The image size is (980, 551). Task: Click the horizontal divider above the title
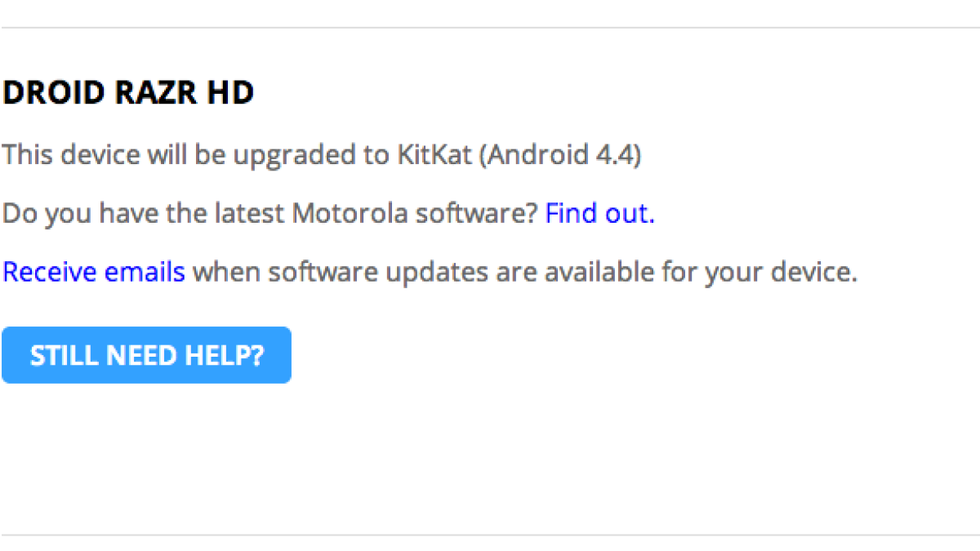click(x=490, y=28)
